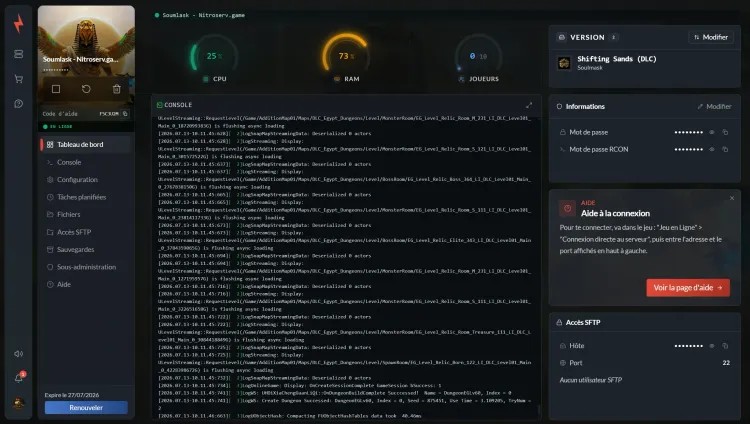The width and height of the screenshot is (750, 424).
Task: Click Modifier in the Version panel
Action: [x=711, y=37]
